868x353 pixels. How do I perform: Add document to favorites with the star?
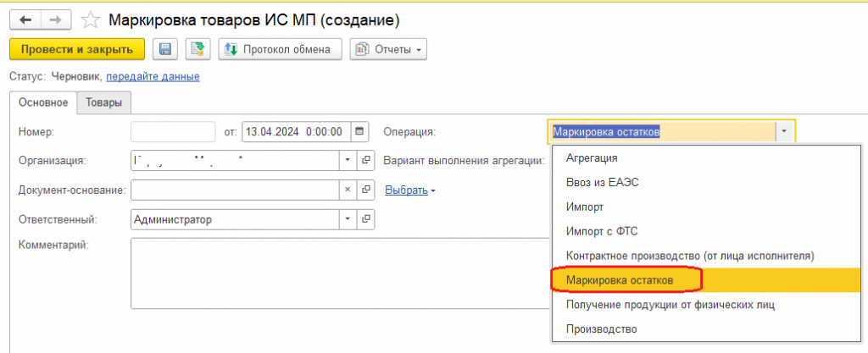[x=90, y=20]
